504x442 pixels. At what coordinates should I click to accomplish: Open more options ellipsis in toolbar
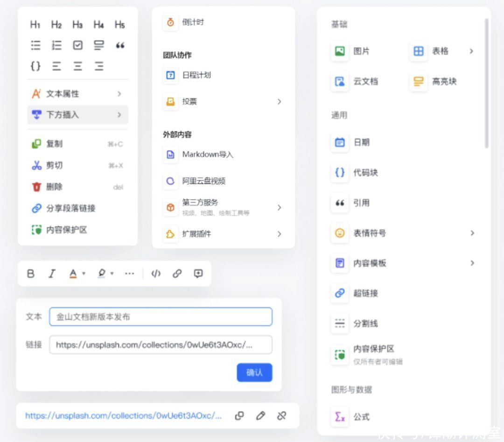click(x=130, y=274)
